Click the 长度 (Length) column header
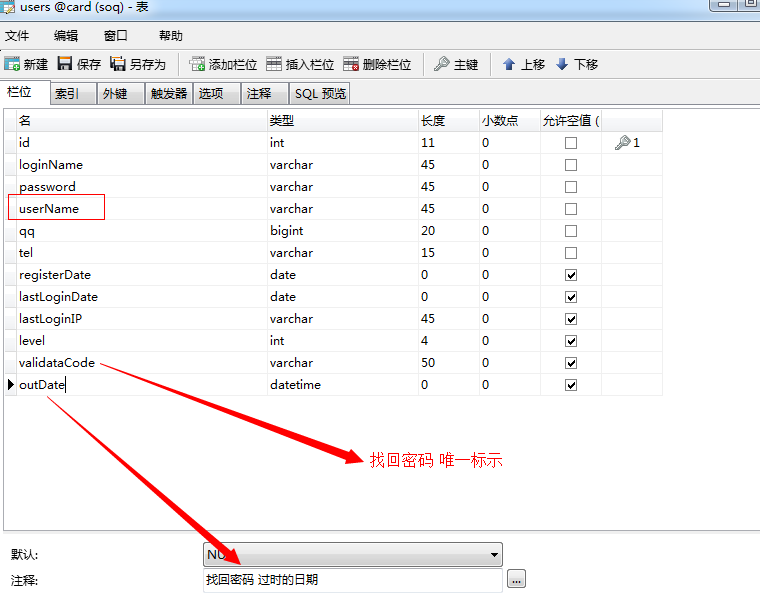 pyautogui.click(x=449, y=120)
